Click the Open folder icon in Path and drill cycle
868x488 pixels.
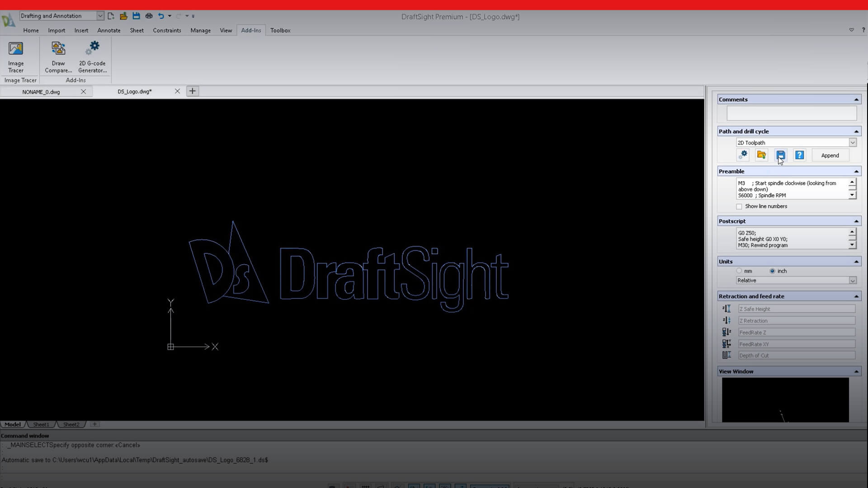tap(762, 155)
